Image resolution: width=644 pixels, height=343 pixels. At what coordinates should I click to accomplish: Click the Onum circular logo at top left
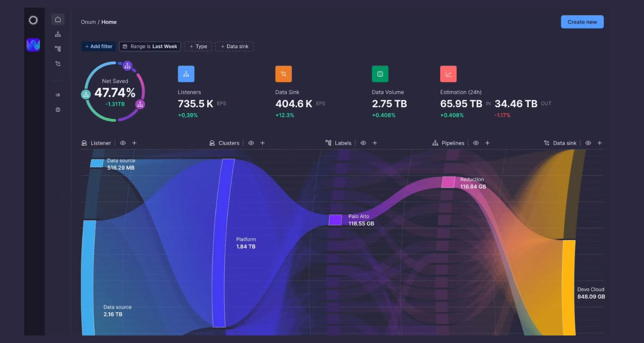click(x=33, y=20)
